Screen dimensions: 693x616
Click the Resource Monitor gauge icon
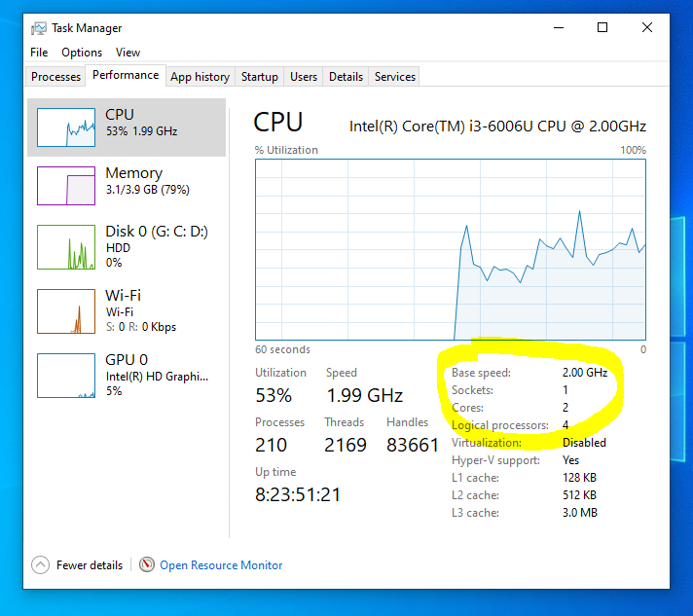pos(147,564)
